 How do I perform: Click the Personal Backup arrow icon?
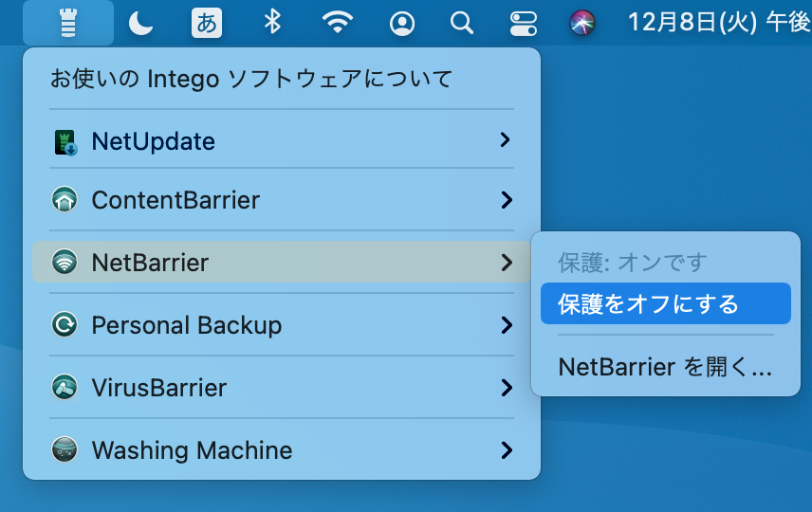point(65,324)
